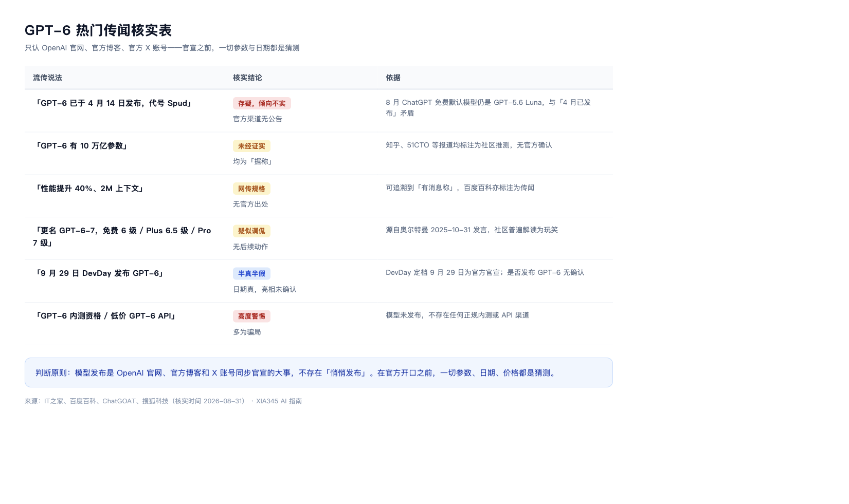Select the claim 'GPT-6 内测资格 / 低价 GPT-6 API'
849x504 pixels.
tap(105, 316)
